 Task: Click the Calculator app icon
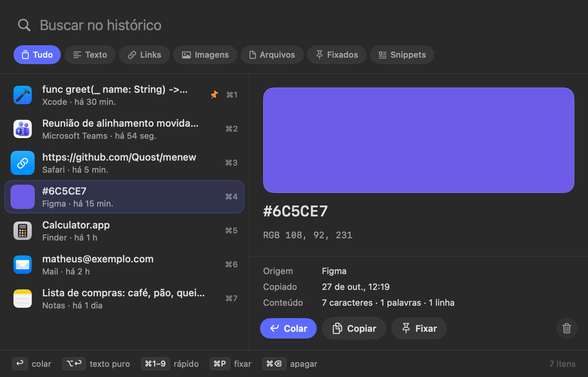[23, 231]
